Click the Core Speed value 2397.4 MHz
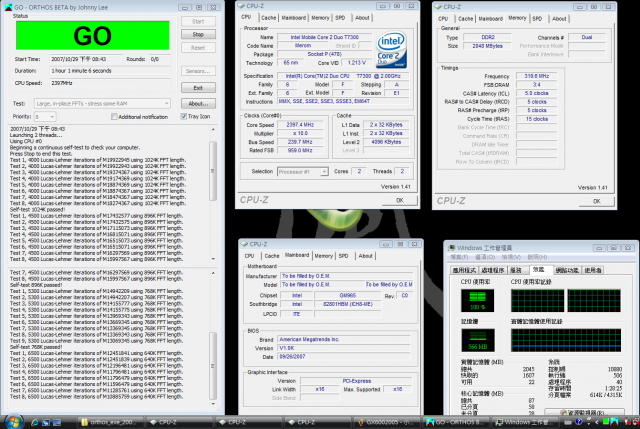The width and height of the screenshot is (640, 429). tap(300, 125)
